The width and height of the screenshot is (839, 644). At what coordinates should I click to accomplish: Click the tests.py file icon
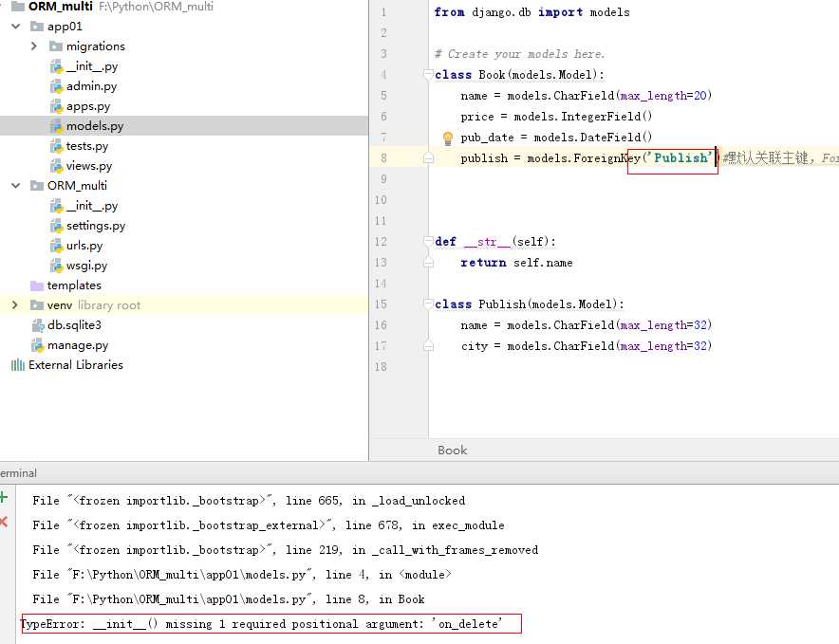click(56, 146)
